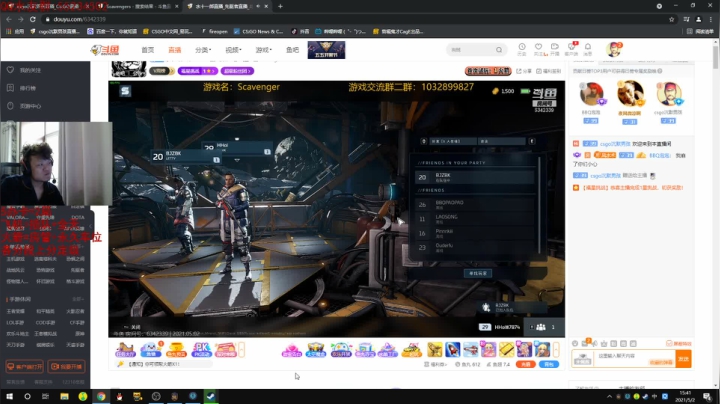Open Chrome from the taskbar

pyautogui.click(x=101, y=396)
